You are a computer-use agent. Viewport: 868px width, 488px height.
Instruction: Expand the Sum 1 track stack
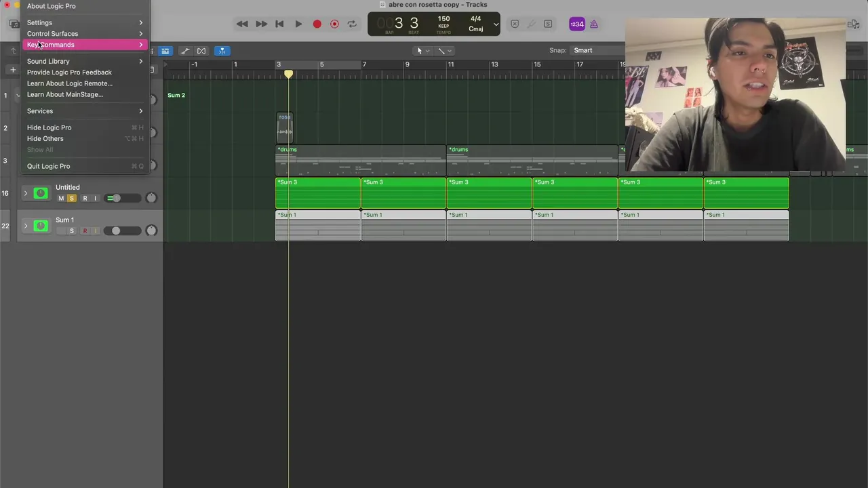(26, 226)
